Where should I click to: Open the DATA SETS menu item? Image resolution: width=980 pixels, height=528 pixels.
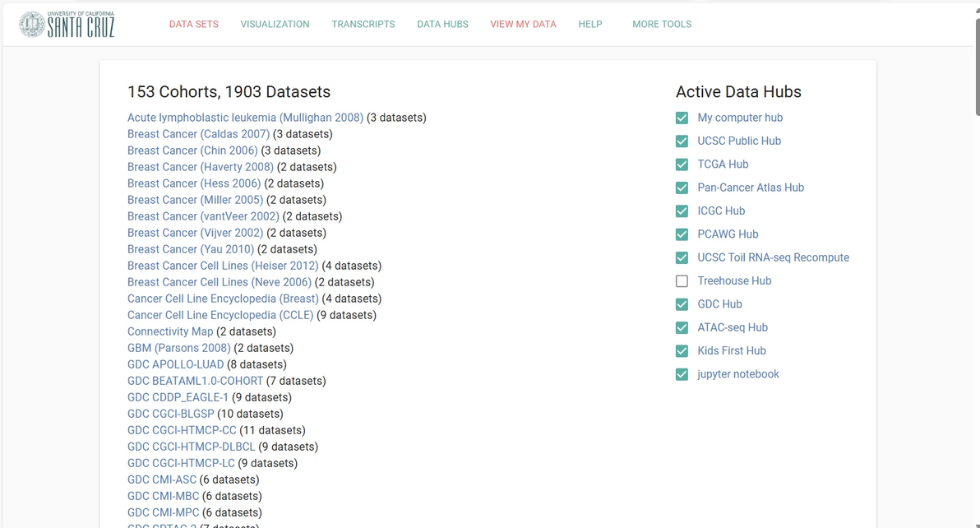pyautogui.click(x=193, y=25)
